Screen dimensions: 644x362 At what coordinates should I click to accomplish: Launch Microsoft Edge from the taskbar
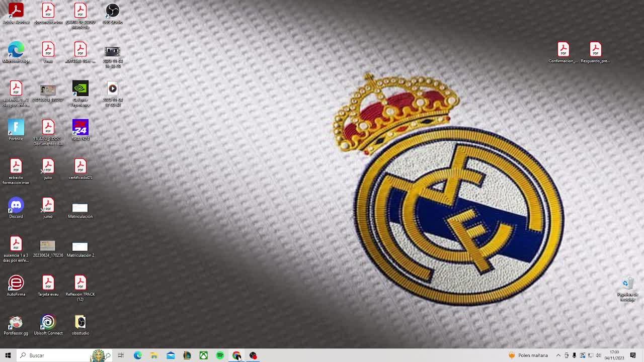click(x=137, y=355)
